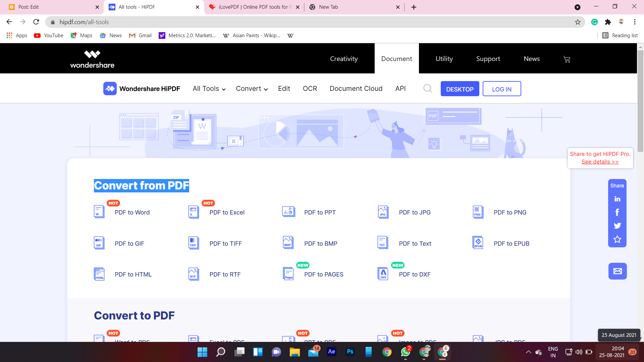Open Photoshop from the taskbar
This screenshot has width=644, height=362.
tap(350, 352)
